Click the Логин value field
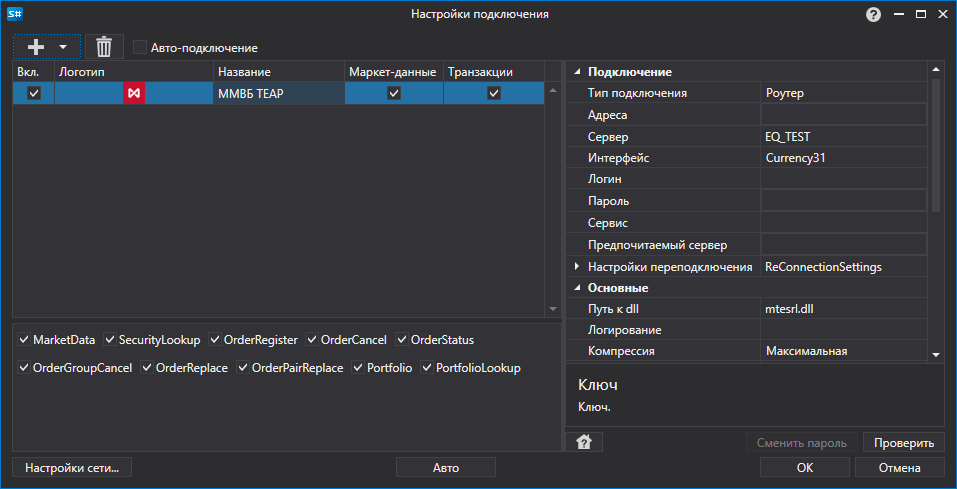Image resolution: width=957 pixels, height=489 pixels. tap(843, 179)
